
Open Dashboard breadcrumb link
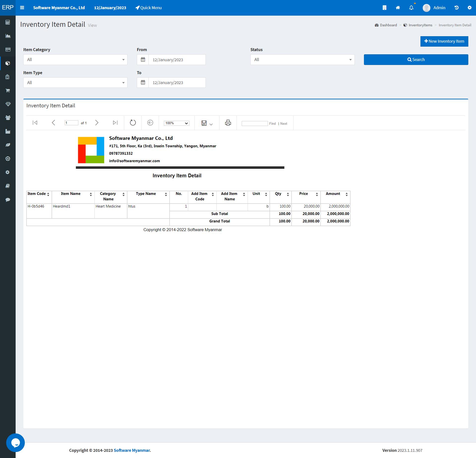tap(386, 25)
